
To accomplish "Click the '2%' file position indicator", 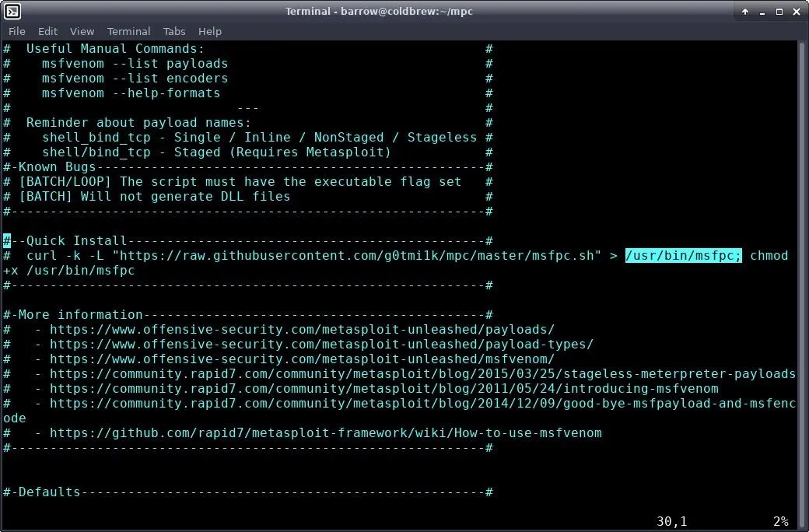I will tap(781, 522).
